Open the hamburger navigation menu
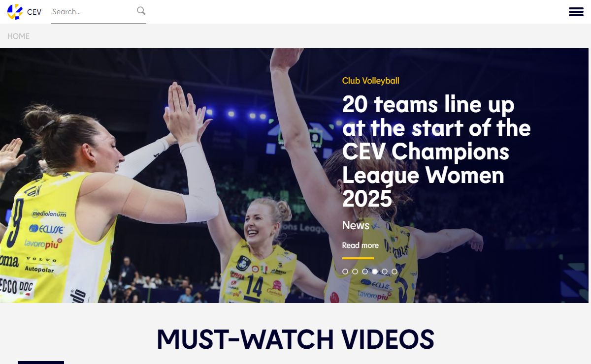591x364 pixels. (576, 12)
